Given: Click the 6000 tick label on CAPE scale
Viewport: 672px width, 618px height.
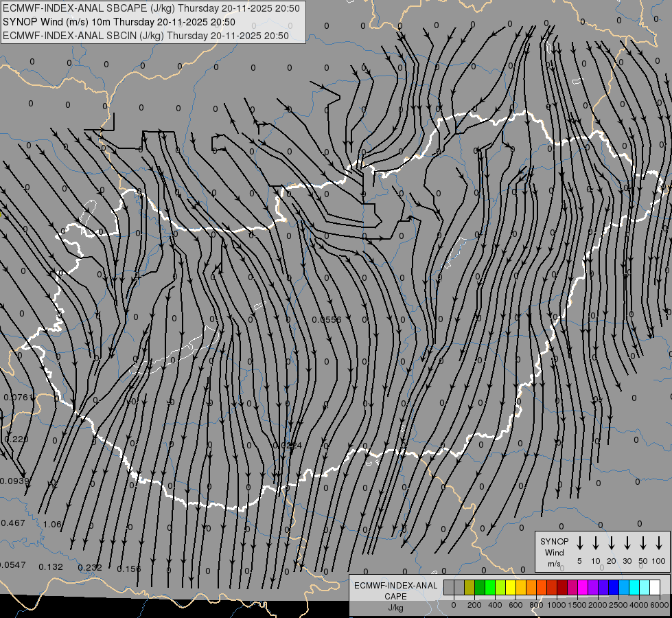Looking at the screenshot, I should pos(660,605).
